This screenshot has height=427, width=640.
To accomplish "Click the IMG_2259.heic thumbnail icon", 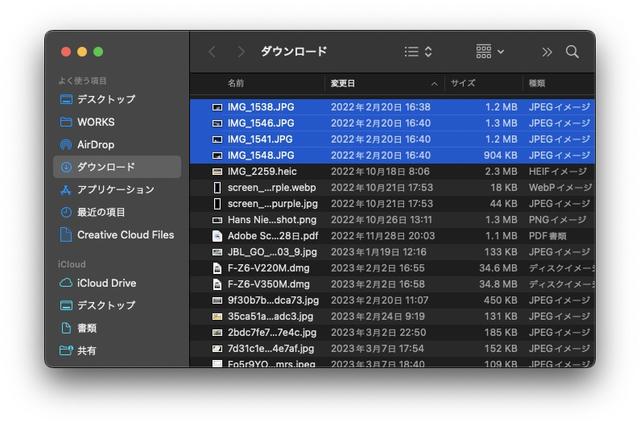I will [217, 171].
